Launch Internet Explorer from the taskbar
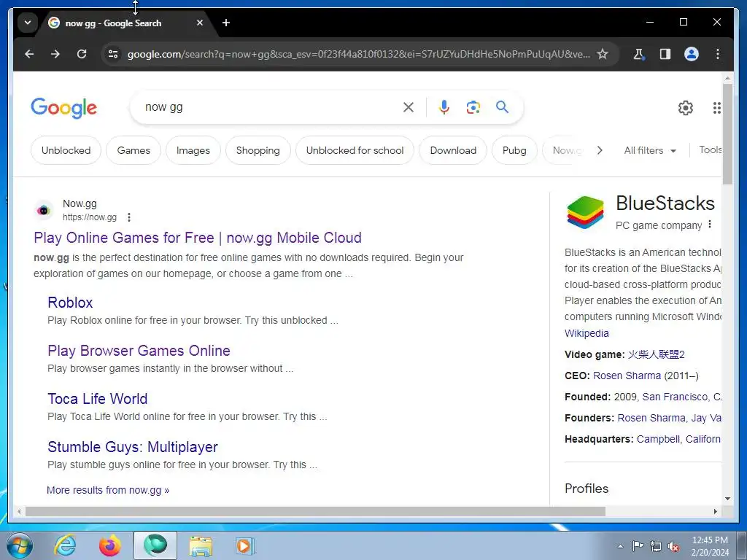 65,545
